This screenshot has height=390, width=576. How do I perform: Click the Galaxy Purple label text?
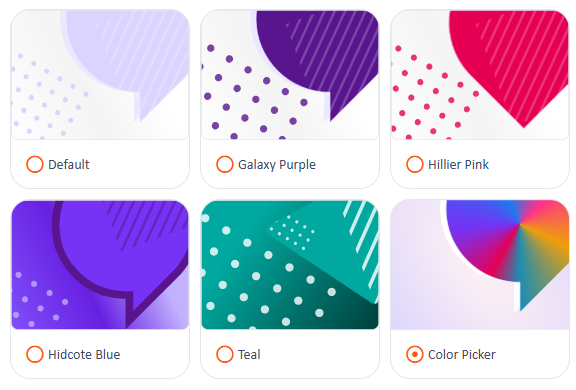point(277,165)
